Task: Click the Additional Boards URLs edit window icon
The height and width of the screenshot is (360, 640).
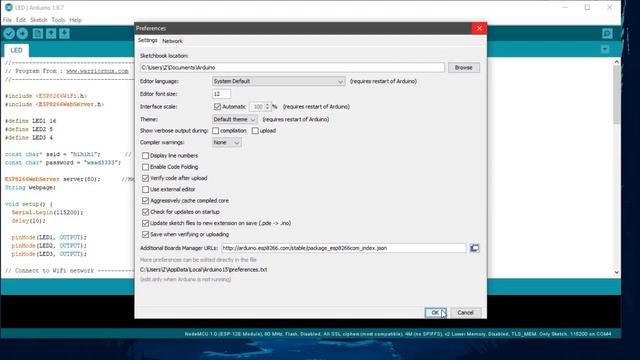Action: click(x=474, y=248)
